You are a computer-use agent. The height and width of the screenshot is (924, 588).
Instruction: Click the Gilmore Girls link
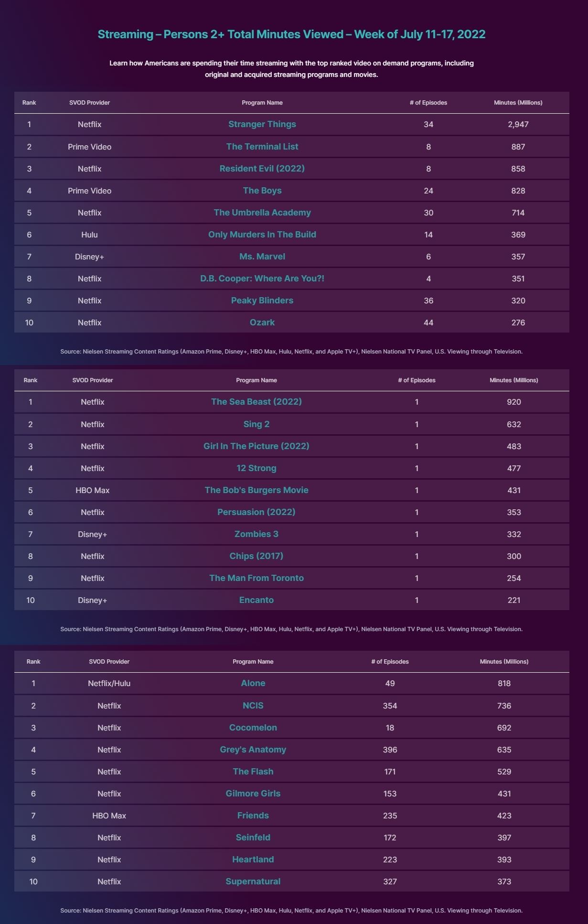[253, 794]
